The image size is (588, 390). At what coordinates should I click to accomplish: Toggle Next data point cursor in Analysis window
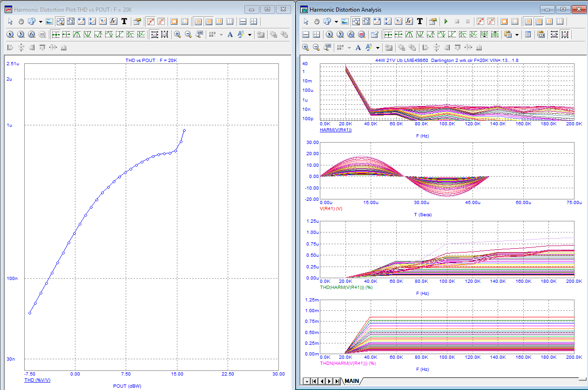(388, 34)
